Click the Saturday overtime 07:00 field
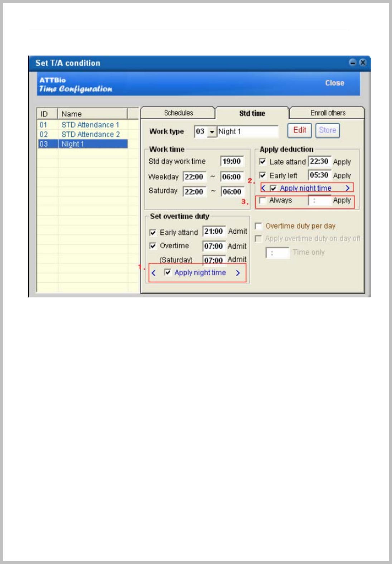Image resolution: width=392 pixels, height=564 pixels. pyautogui.click(x=214, y=260)
